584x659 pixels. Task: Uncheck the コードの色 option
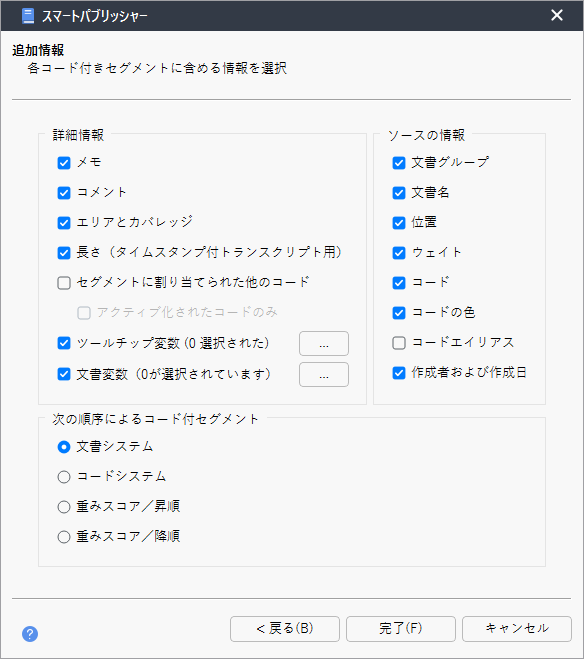point(399,313)
